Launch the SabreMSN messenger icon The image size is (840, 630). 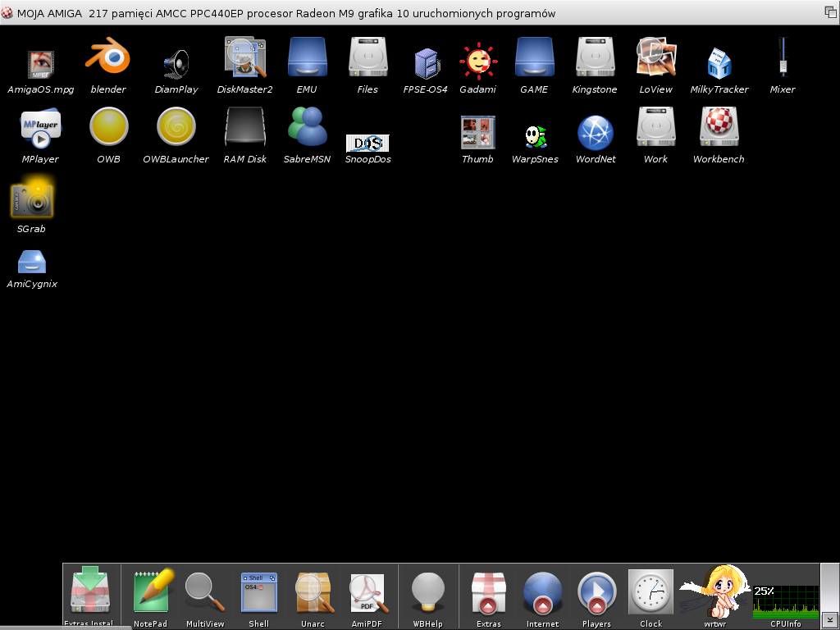point(307,126)
